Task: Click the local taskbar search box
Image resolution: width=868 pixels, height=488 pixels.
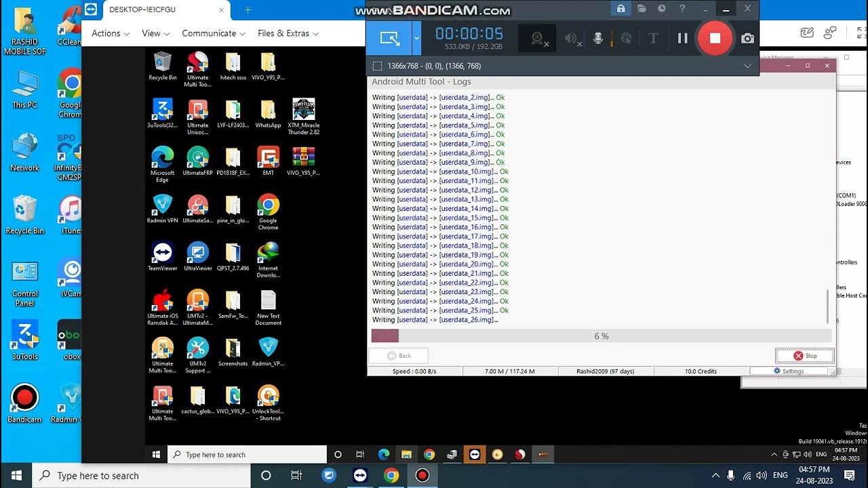Action: 141,475
